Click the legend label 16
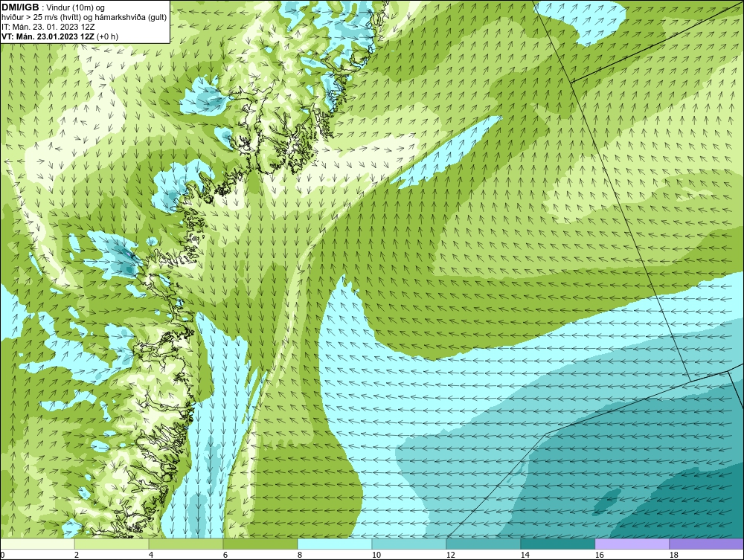 [599, 556]
